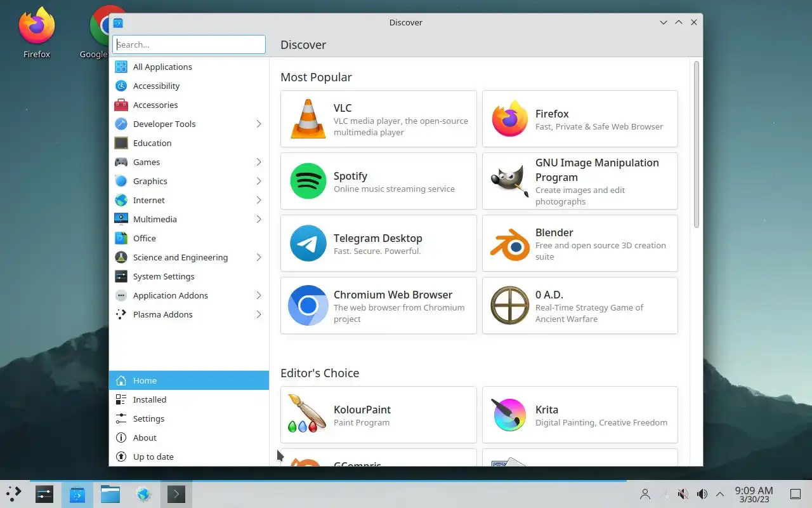This screenshot has height=508, width=812.
Task: Click the Education category icon
Action: point(121,143)
